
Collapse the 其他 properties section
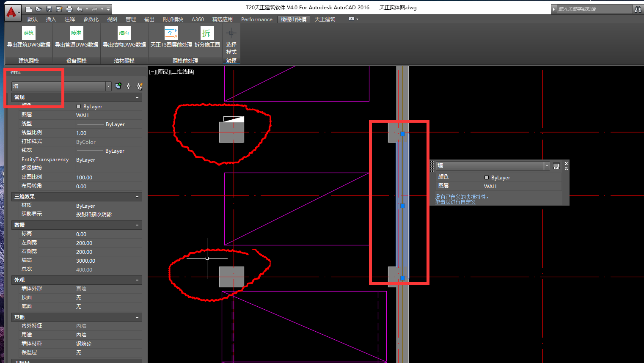137,317
